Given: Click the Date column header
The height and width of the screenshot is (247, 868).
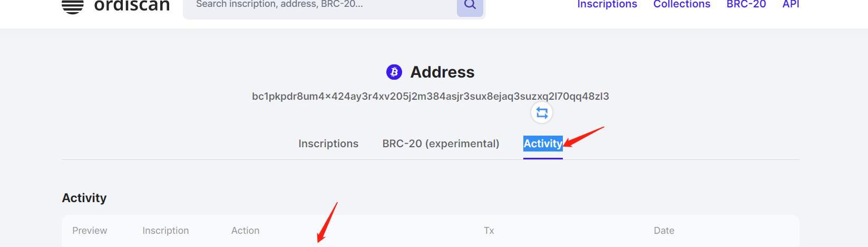Looking at the screenshot, I should pos(664,231).
